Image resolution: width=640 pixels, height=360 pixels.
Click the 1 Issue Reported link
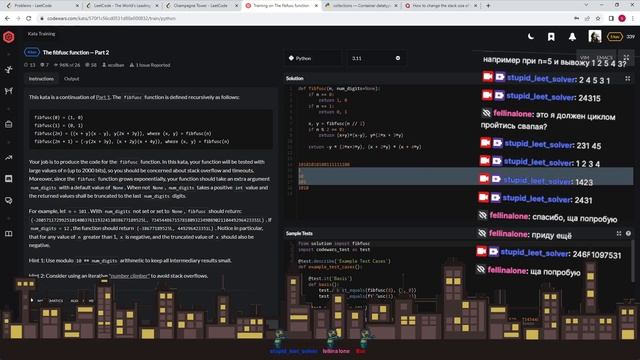coord(150,65)
